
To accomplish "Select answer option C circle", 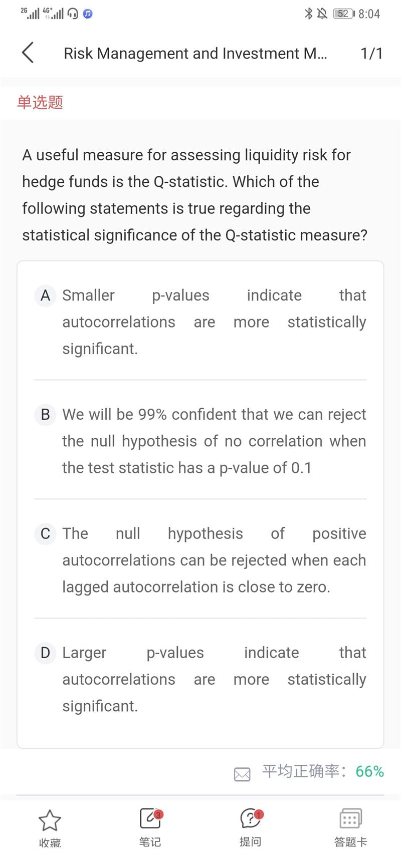I will pyautogui.click(x=45, y=534).
